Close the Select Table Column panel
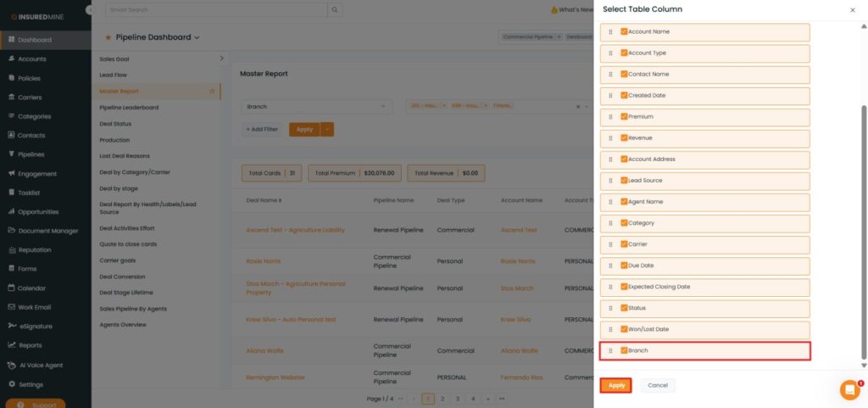The image size is (868, 408). [852, 9]
